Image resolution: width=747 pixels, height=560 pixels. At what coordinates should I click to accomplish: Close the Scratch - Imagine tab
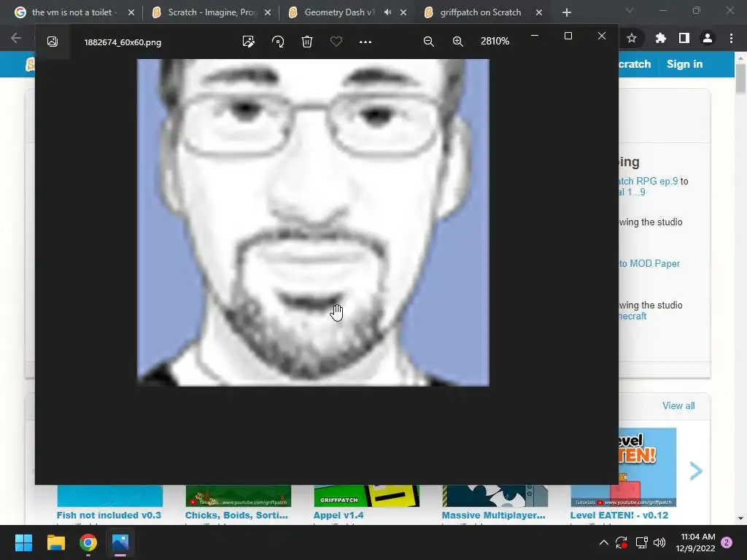pyautogui.click(x=268, y=13)
